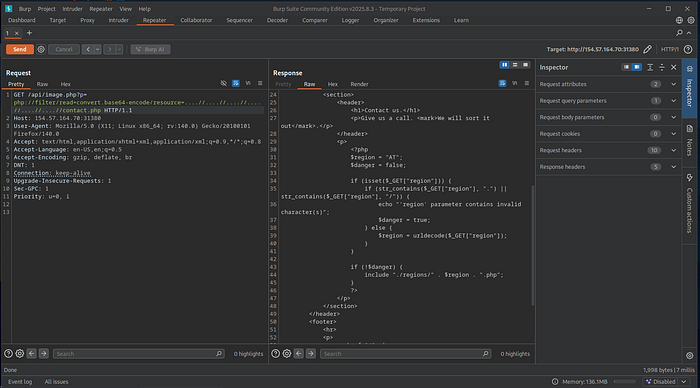Expand Request cookies section
The width and height of the screenshot is (700, 388).
pyautogui.click(x=608, y=134)
